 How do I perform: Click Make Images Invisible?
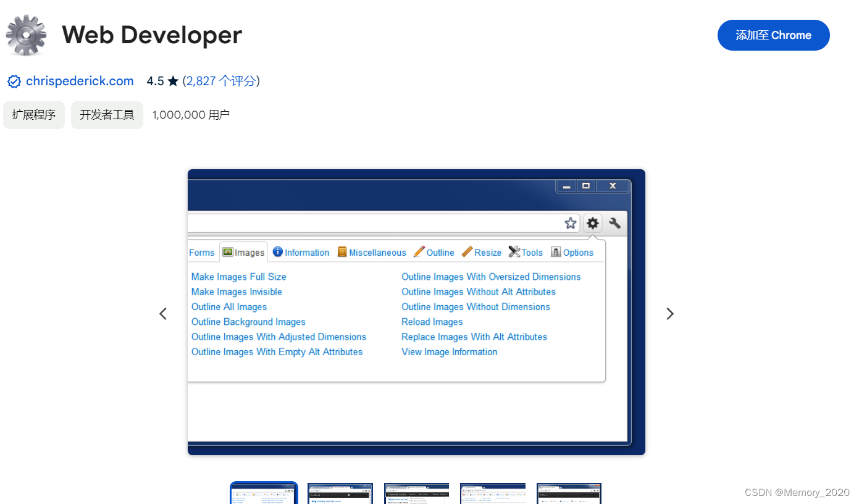click(237, 292)
